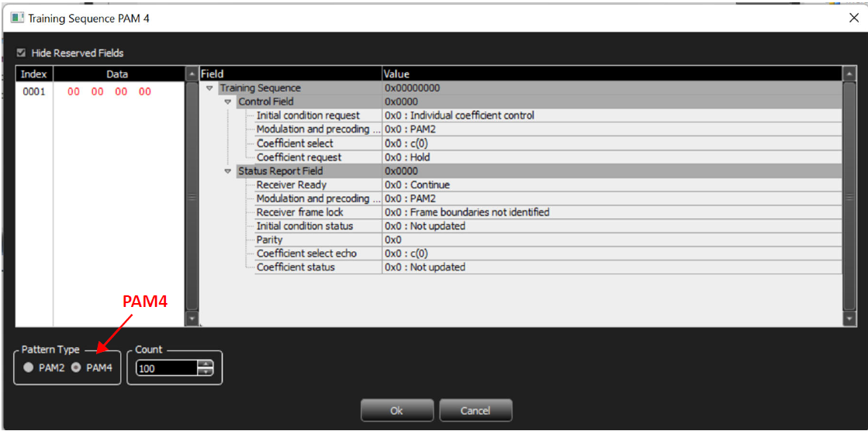Click the Index column header
The height and width of the screenshot is (431, 868).
[x=34, y=74]
